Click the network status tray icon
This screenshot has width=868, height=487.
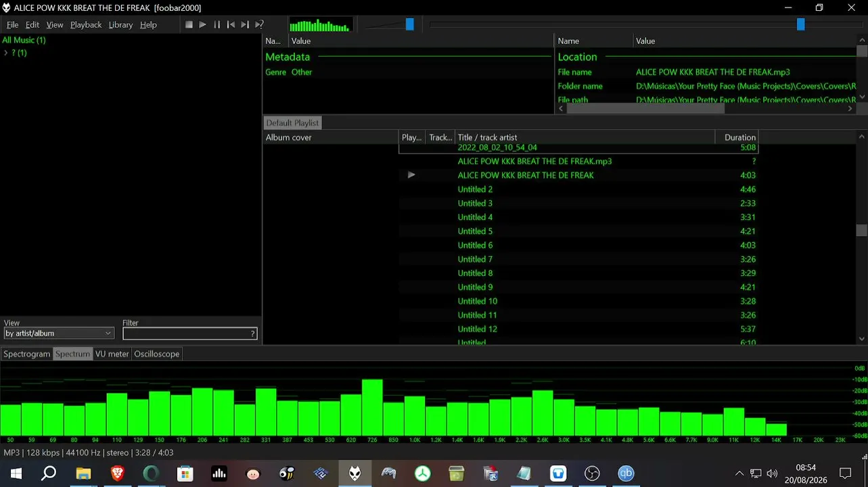pos(756,473)
